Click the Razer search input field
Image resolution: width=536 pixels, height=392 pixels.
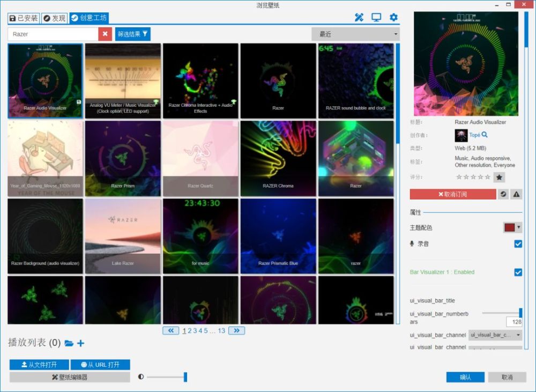click(53, 34)
